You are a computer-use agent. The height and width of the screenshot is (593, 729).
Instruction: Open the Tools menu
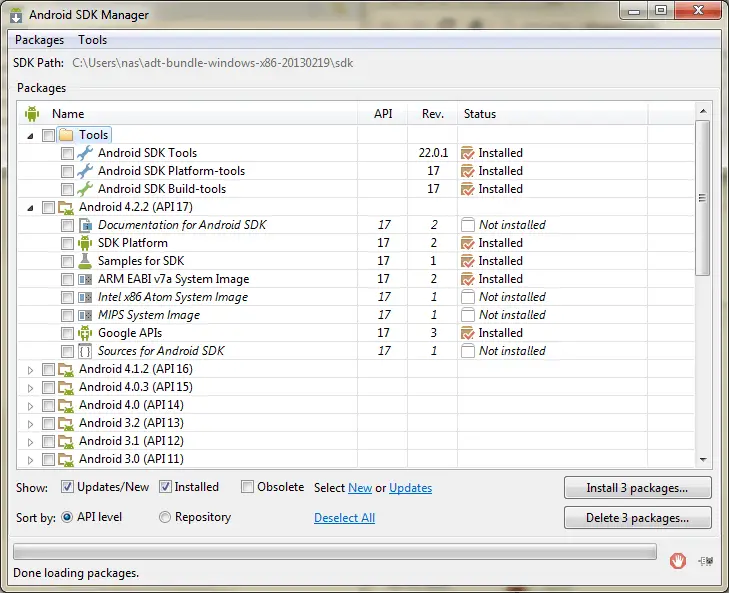[x=92, y=40]
